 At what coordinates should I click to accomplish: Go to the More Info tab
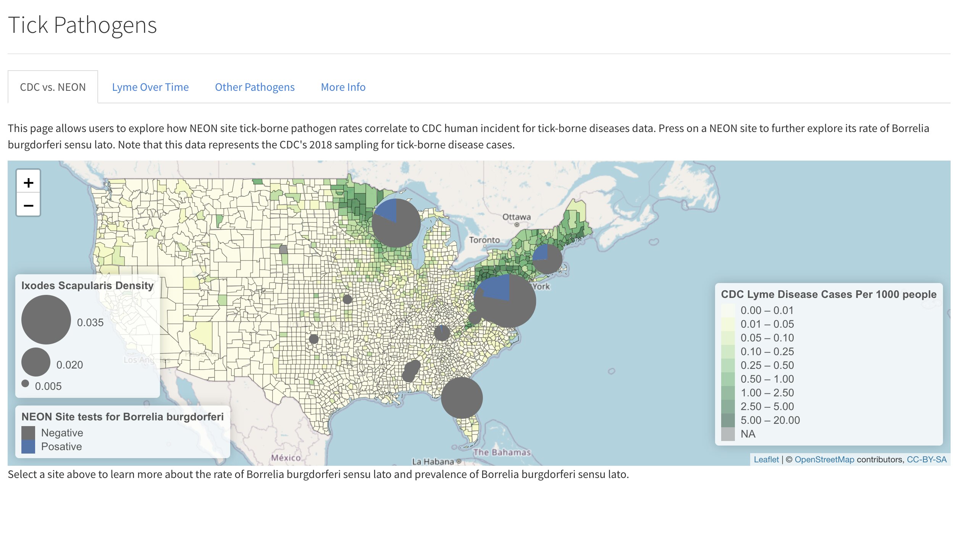point(343,87)
